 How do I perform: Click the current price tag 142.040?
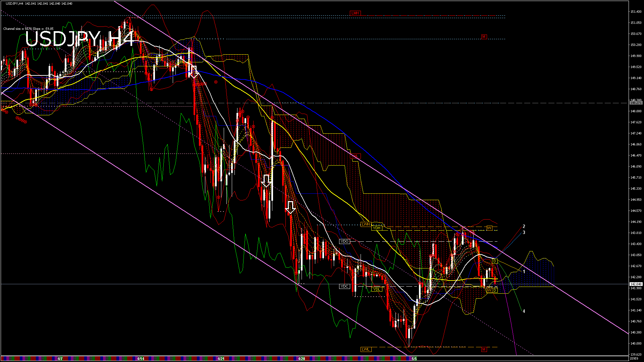pyautogui.click(x=636, y=284)
